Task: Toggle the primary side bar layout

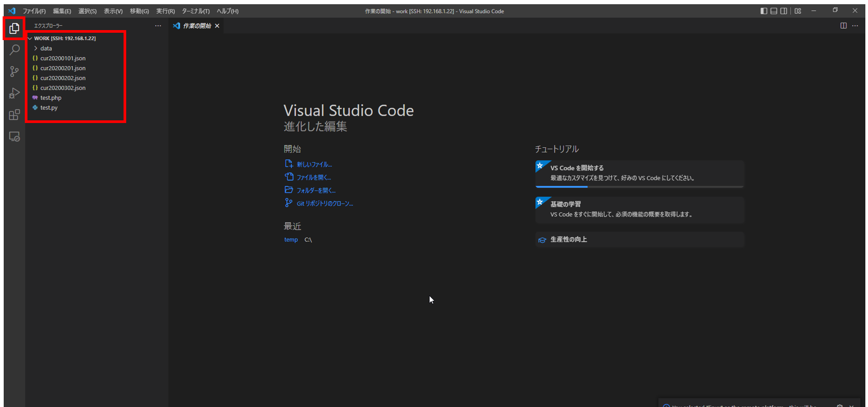Action: click(x=763, y=11)
